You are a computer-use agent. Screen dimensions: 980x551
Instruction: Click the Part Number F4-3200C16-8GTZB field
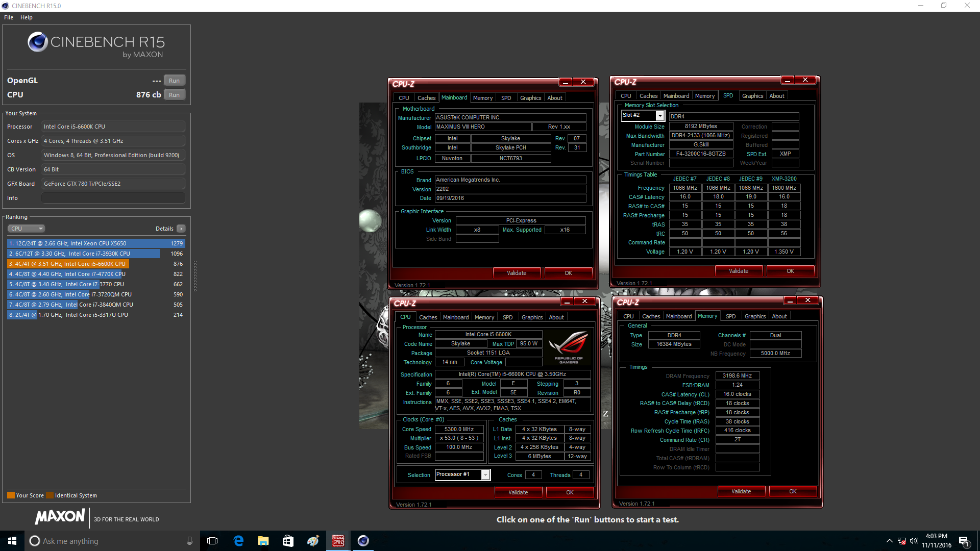tap(701, 154)
